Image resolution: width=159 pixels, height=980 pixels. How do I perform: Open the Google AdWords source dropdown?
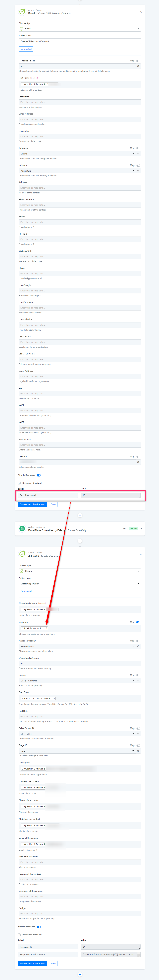click(77, 681)
